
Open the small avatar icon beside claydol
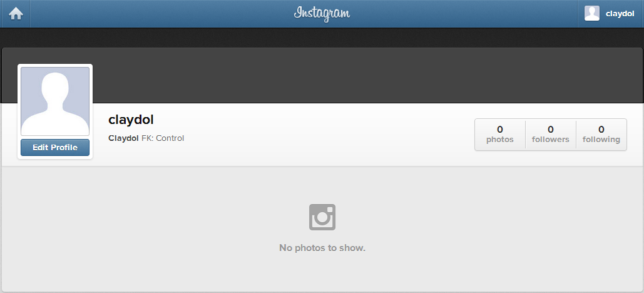[592, 14]
